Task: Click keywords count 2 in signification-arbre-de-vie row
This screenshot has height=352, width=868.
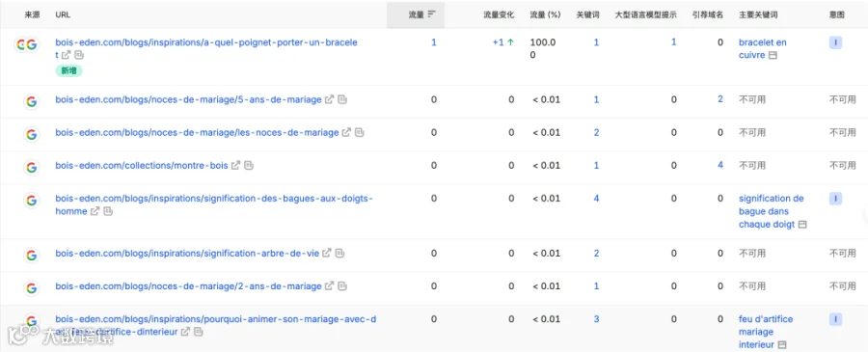Action: click(596, 253)
